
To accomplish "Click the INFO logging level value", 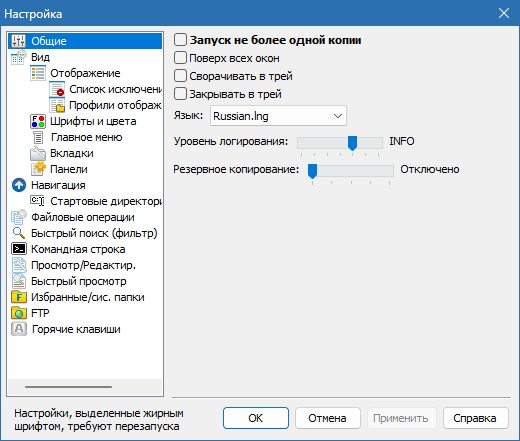I will point(402,141).
